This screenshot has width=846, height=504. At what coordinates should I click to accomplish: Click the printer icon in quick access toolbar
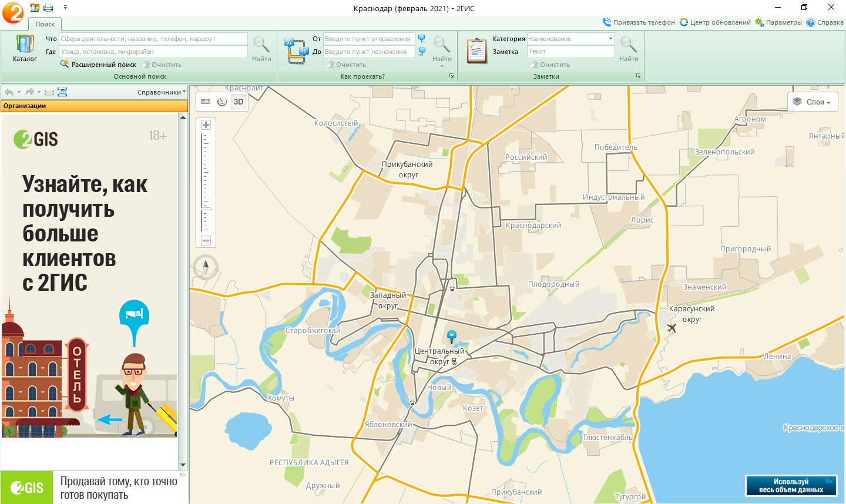point(48,8)
